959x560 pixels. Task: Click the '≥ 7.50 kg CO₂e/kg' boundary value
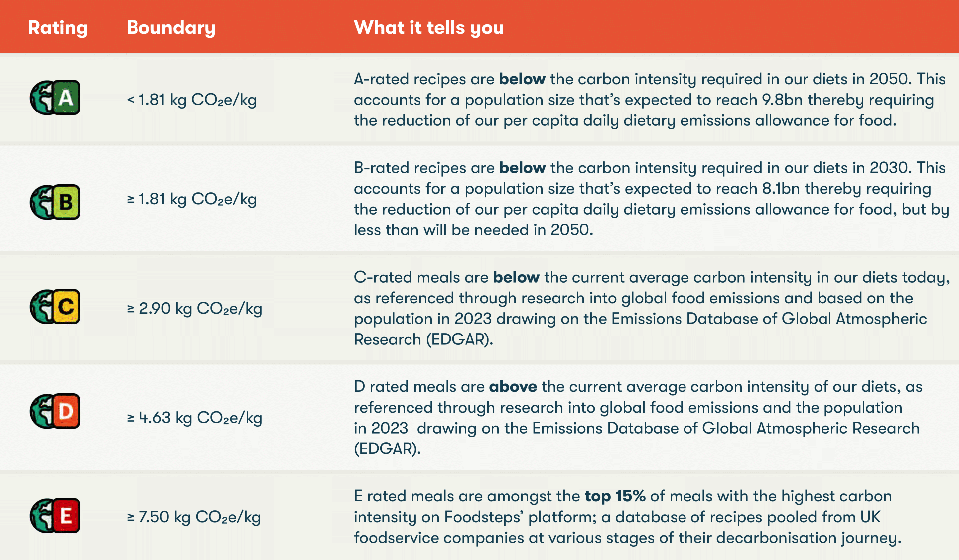(193, 517)
